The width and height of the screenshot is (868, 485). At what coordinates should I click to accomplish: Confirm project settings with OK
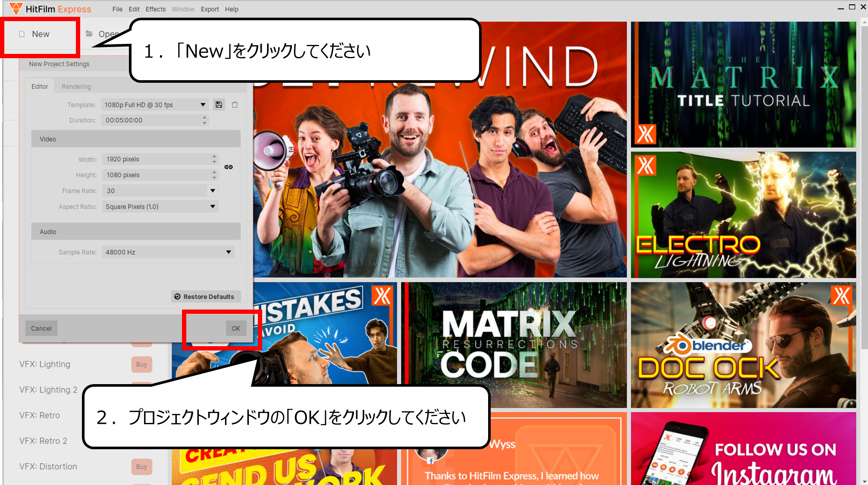click(236, 329)
